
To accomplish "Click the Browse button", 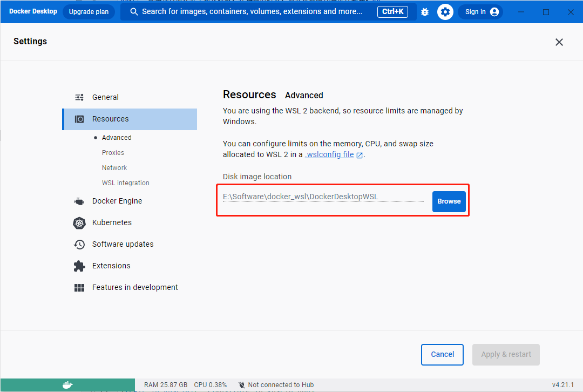I will 449,201.
